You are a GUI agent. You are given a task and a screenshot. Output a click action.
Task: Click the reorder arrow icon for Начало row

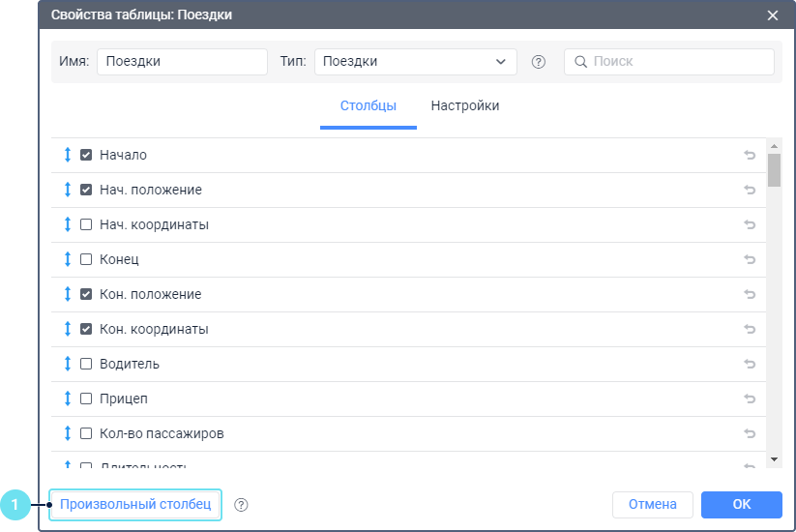[68, 155]
